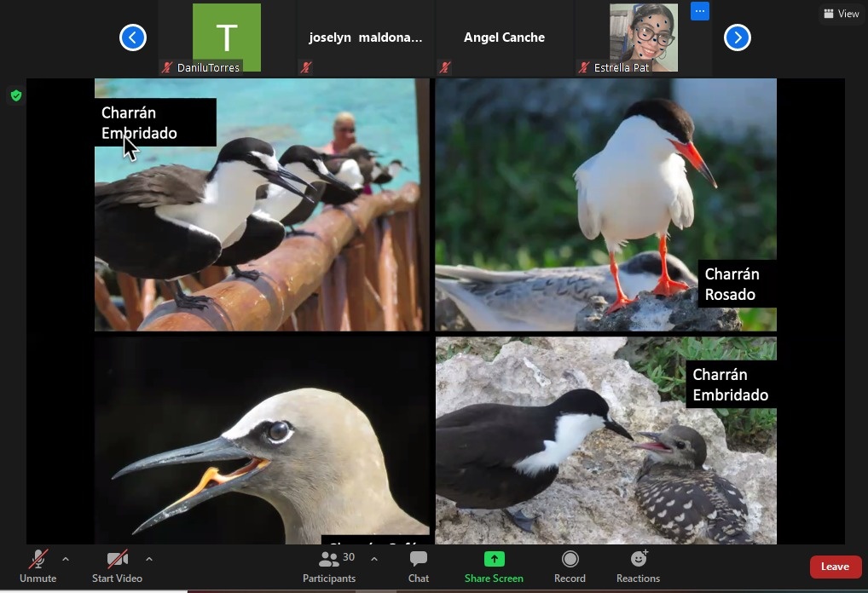Expand audio options arrow next to Unmute

click(66, 560)
